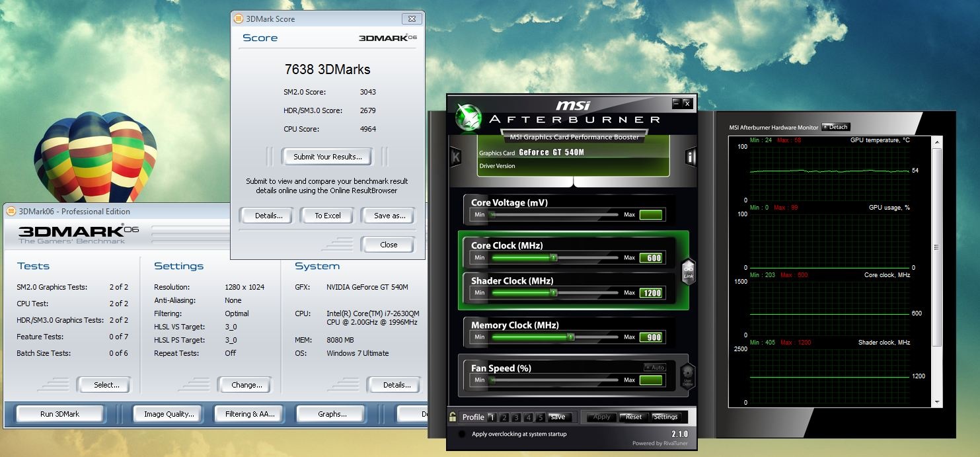Minimize the MSI Afterburner window
The image size is (980, 457).
pyautogui.click(x=676, y=103)
